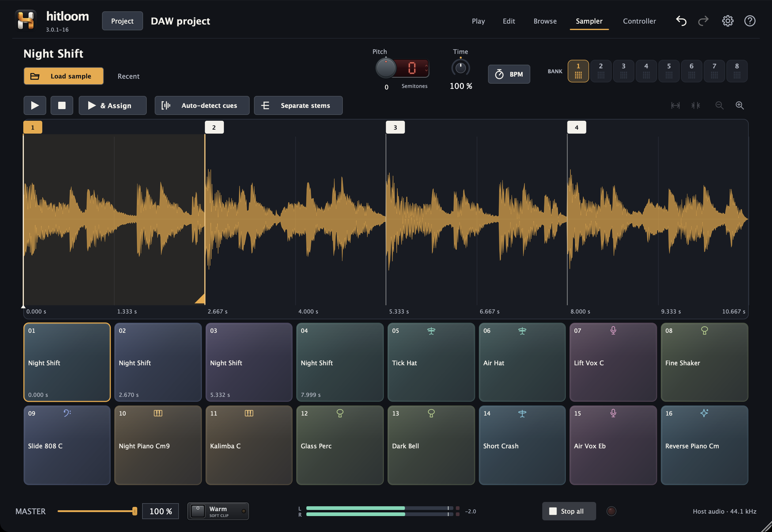772x532 pixels.
Task: Switch to the Controller tab
Action: pos(639,21)
